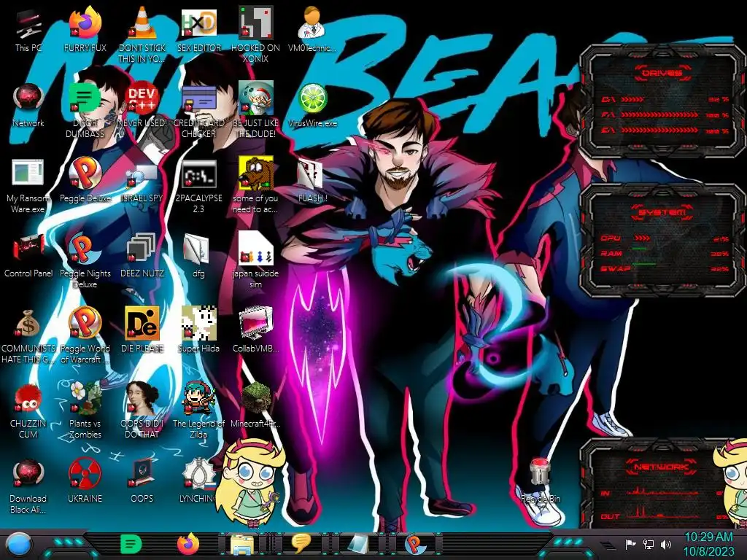Launch the NEVER USED Dev-C++ shortcut
The height and width of the screenshot is (560, 747).
[142, 106]
